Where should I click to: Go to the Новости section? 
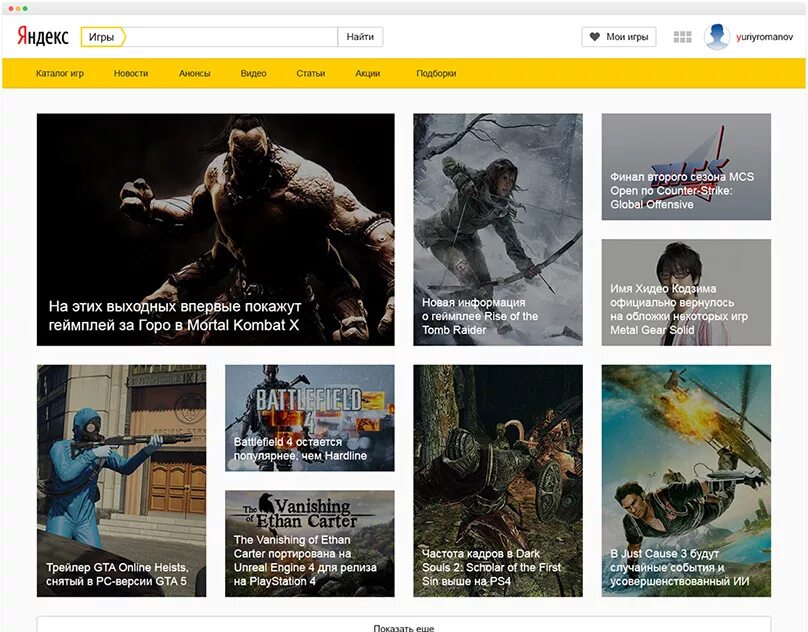pos(131,73)
